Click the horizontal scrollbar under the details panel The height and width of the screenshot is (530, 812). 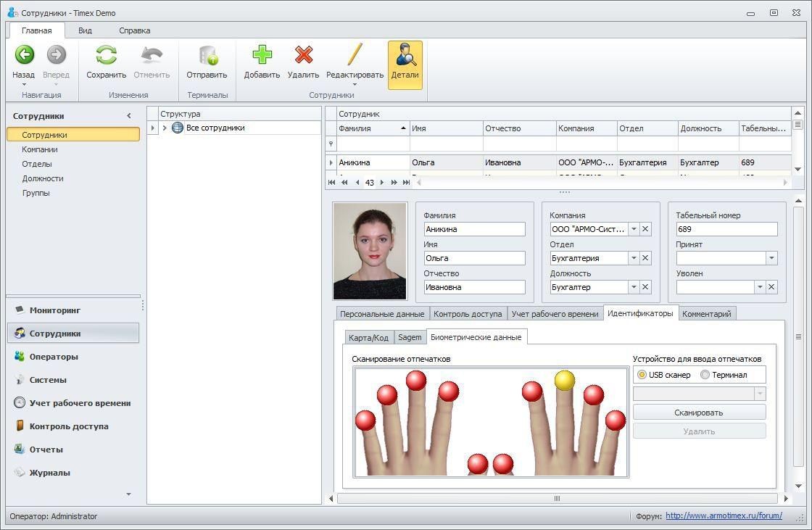[x=557, y=498]
